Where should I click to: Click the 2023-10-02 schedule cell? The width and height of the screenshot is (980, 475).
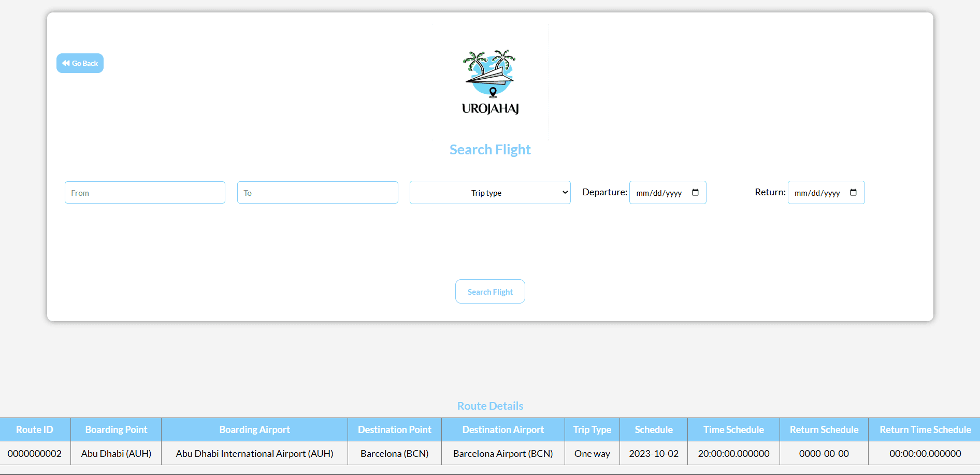point(654,453)
